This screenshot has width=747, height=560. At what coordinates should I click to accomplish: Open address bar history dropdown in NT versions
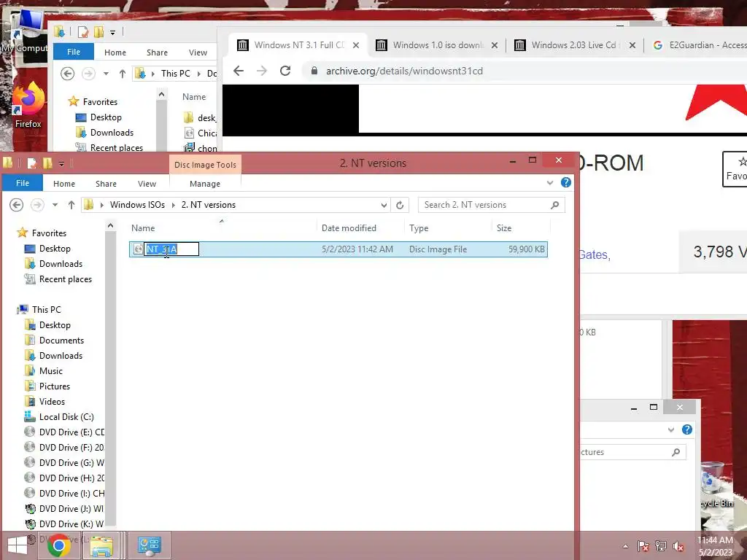click(384, 205)
